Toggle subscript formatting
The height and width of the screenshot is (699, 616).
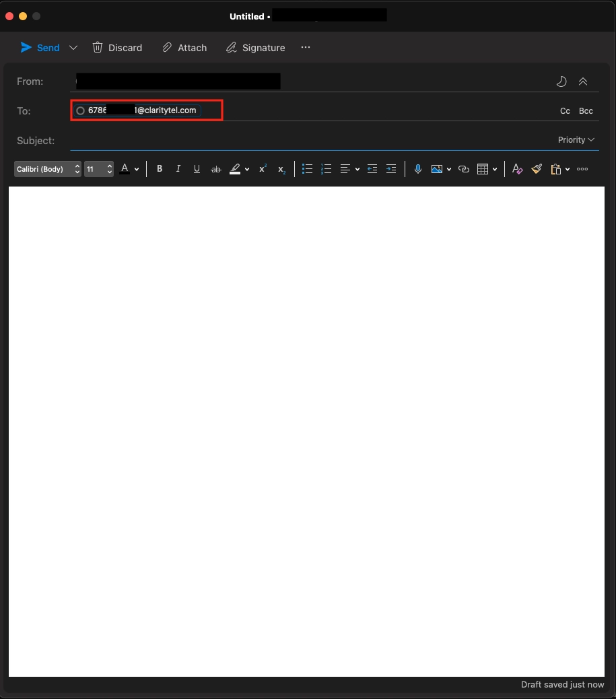click(x=281, y=170)
